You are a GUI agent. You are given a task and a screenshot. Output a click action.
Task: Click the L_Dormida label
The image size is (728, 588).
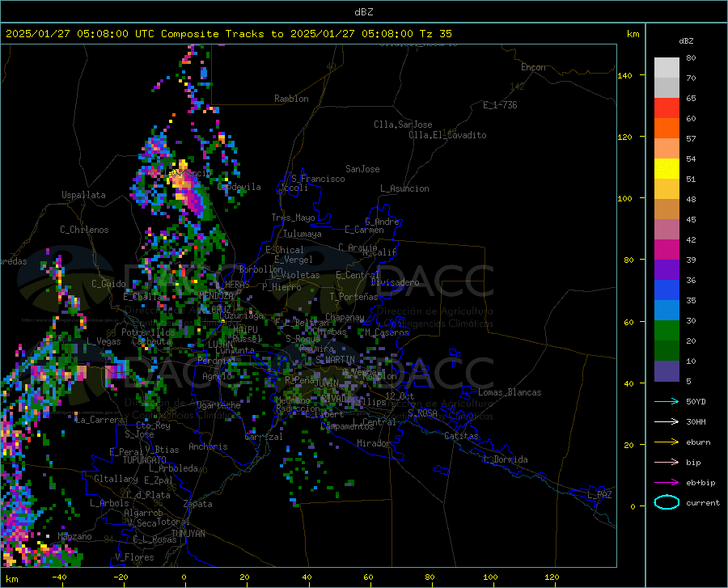tap(505, 459)
